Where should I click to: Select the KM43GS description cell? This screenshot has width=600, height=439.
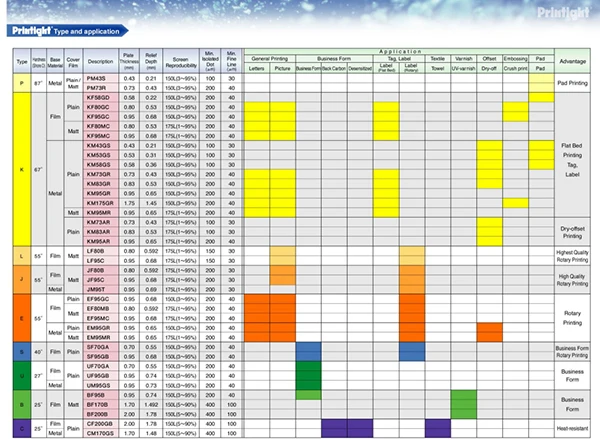tap(101, 145)
